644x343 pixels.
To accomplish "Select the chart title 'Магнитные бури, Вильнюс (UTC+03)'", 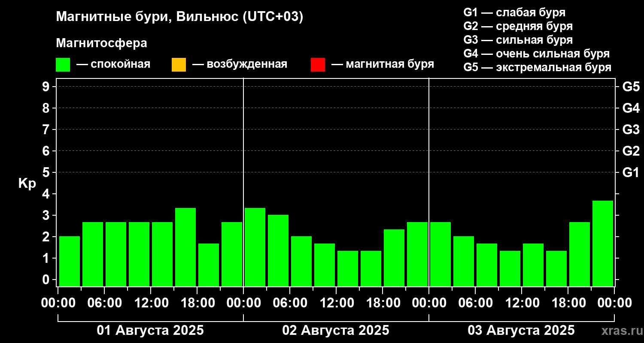I will click(x=179, y=18).
